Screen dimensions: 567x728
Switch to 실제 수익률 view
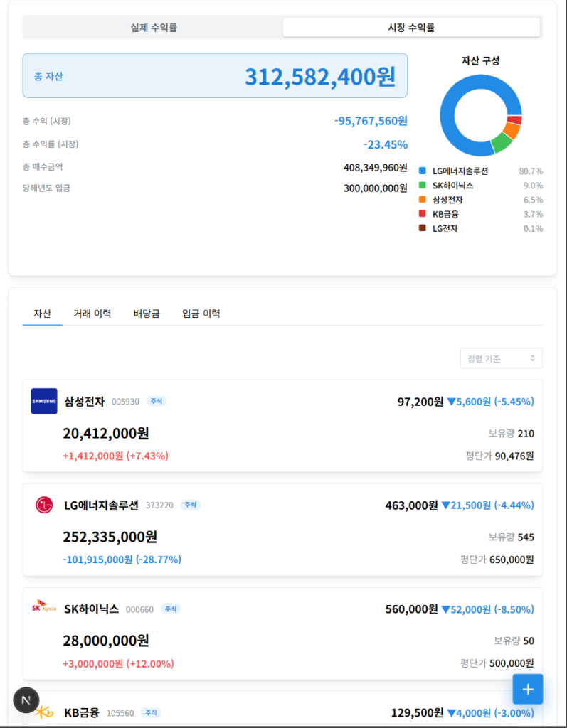point(154,28)
